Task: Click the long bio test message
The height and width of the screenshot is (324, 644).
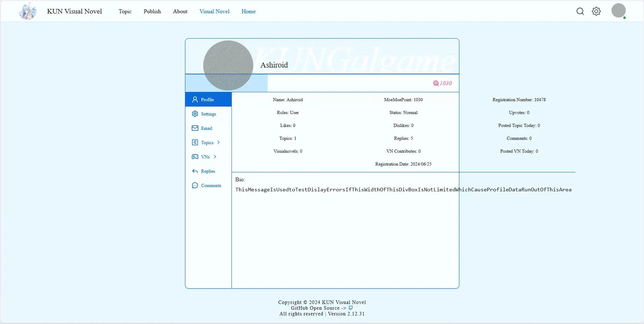Action: pyautogui.click(x=403, y=190)
